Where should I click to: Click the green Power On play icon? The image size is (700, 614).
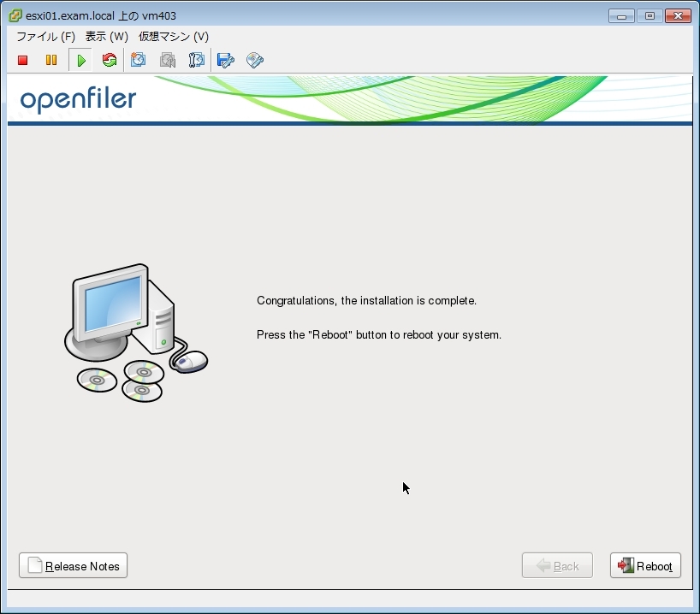pos(80,60)
